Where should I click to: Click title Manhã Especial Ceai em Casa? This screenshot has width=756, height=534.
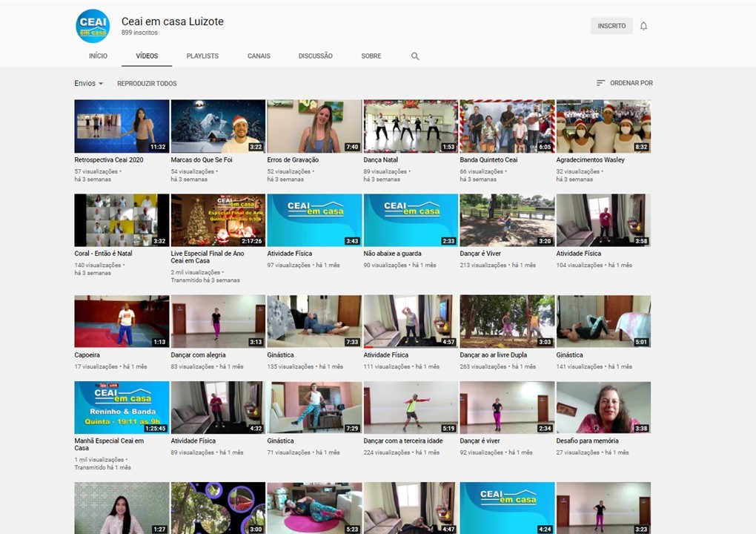click(x=109, y=444)
